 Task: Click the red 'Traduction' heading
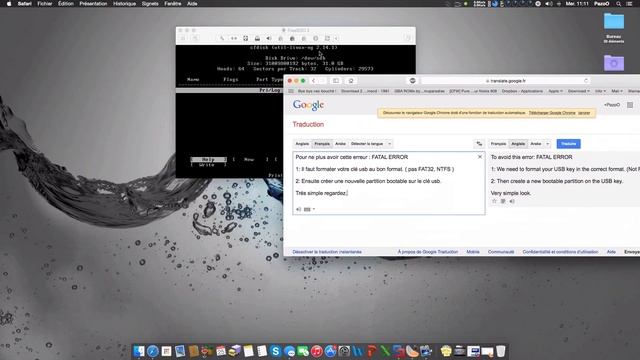308,124
